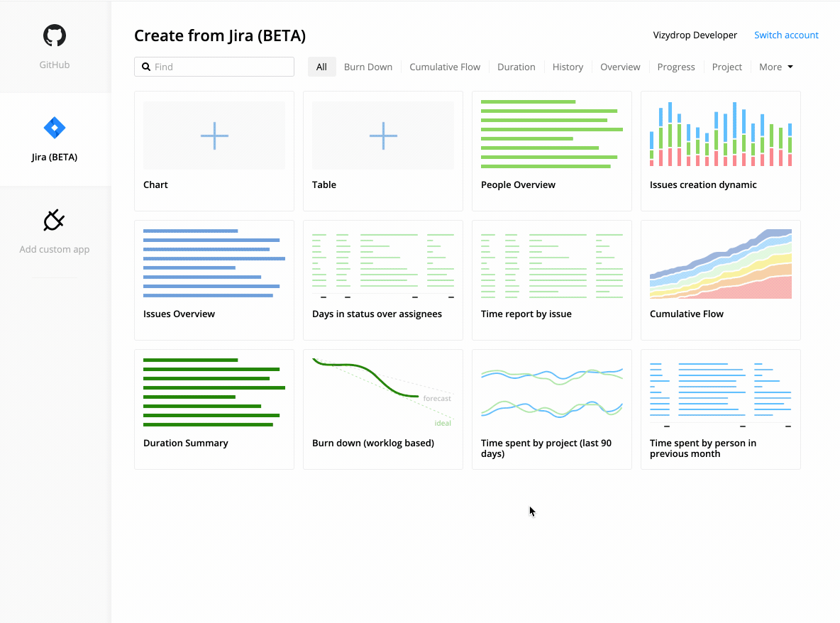The height and width of the screenshot is (623, 840).
Task: Select the Overview filter tab
Action: [619, 66]
